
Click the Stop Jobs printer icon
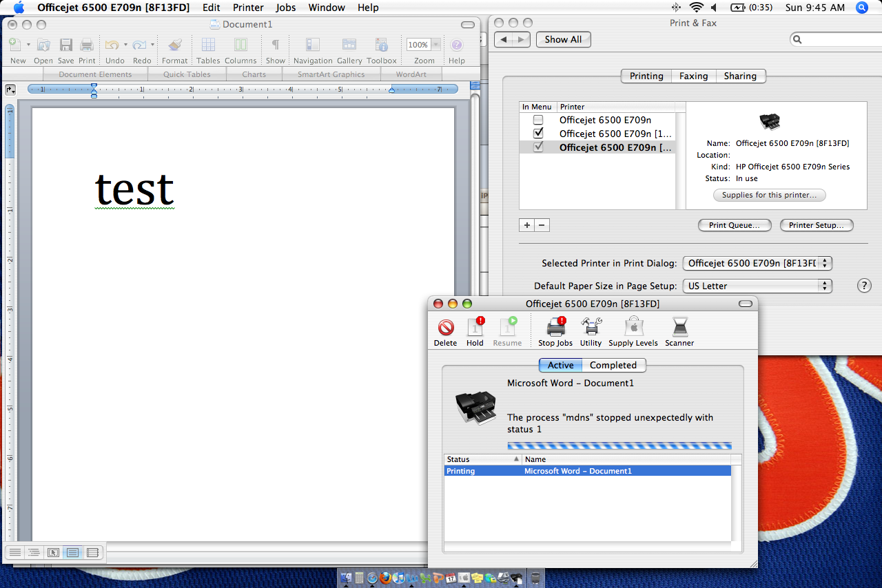(555, 327)
